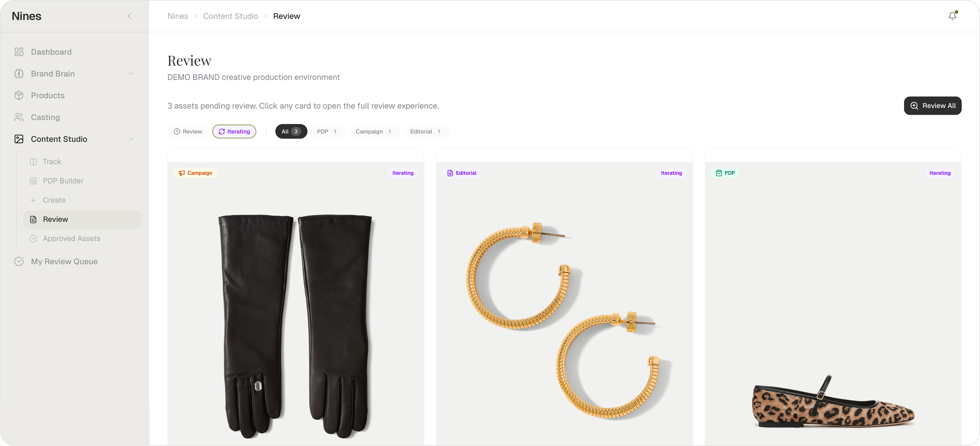Click the Dashboard grid icon

point(19,52)
